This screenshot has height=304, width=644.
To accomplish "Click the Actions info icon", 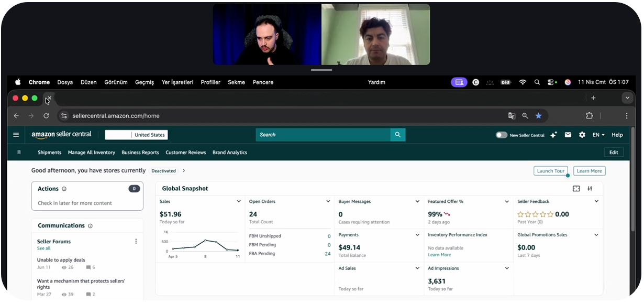I will click(x=64, y=189).
